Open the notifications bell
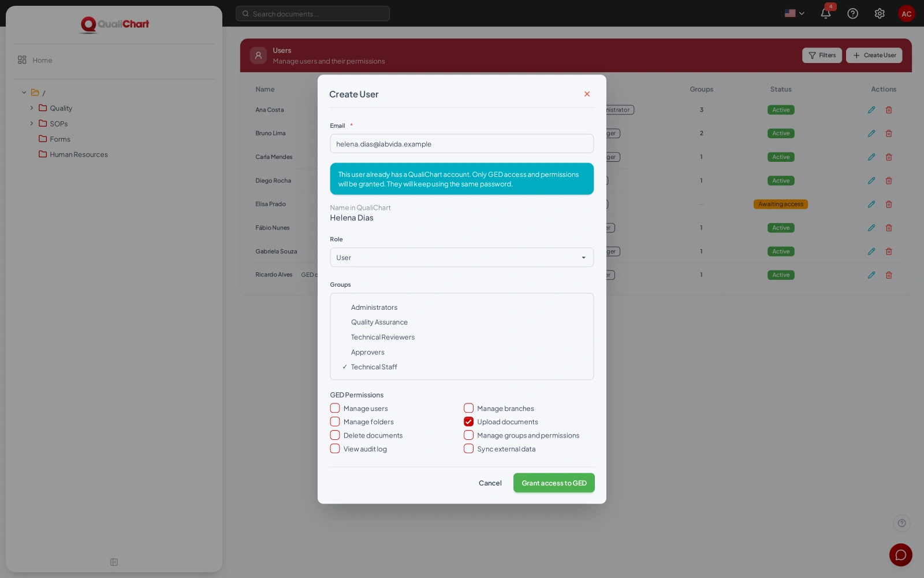924x578 pixels. pos(826,13)
